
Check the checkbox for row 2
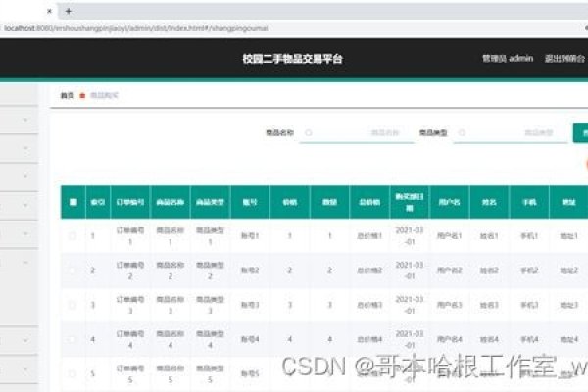[73, 270]
